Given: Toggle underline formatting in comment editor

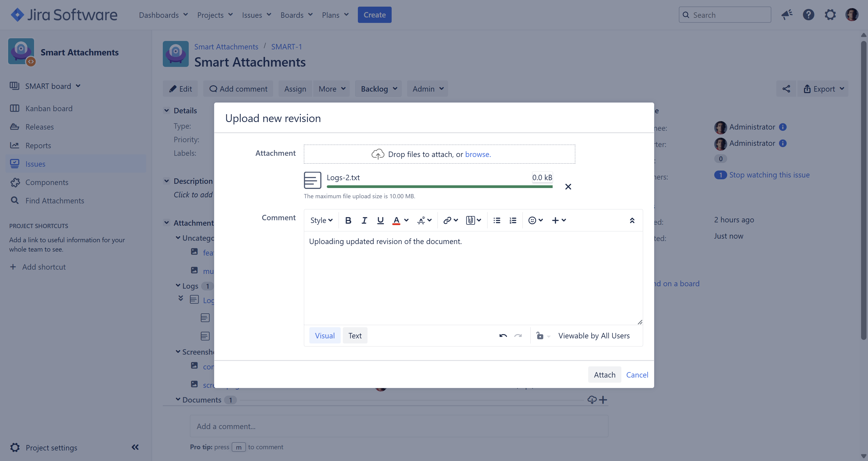Looking at the screenshot, I should [x=380, y=220].
